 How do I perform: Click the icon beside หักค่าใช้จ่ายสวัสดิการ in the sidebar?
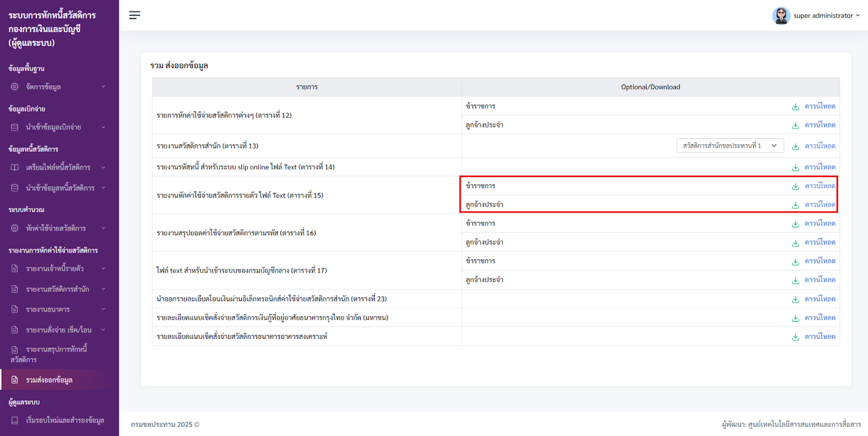coord(15,228)
